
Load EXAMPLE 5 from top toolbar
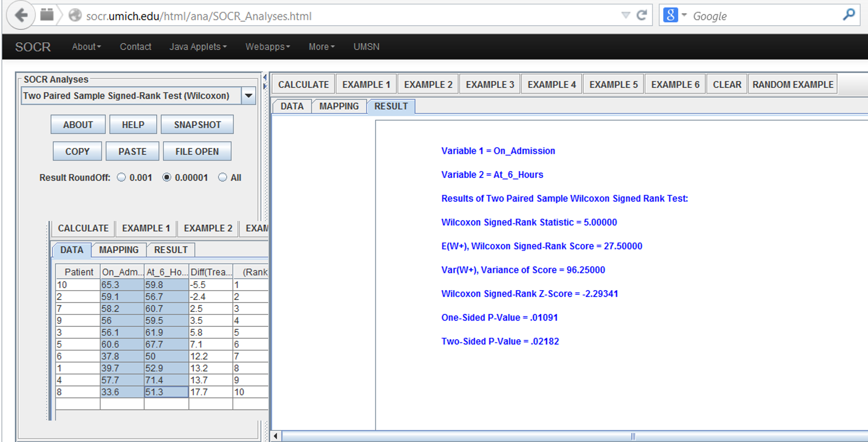614,84
